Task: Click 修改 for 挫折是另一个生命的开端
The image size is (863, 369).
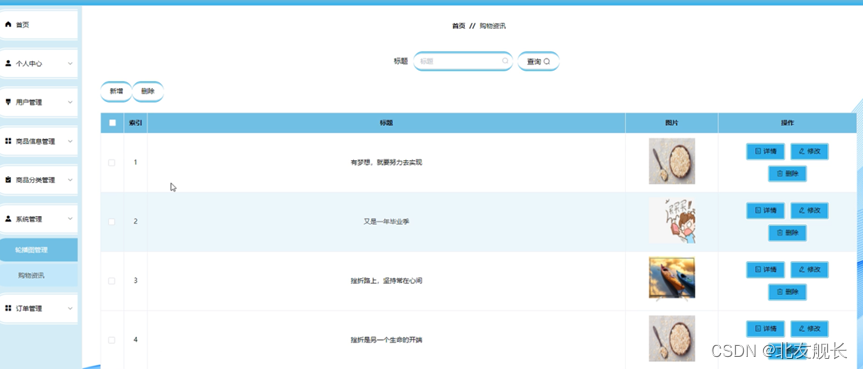Action: click(809, 329)
